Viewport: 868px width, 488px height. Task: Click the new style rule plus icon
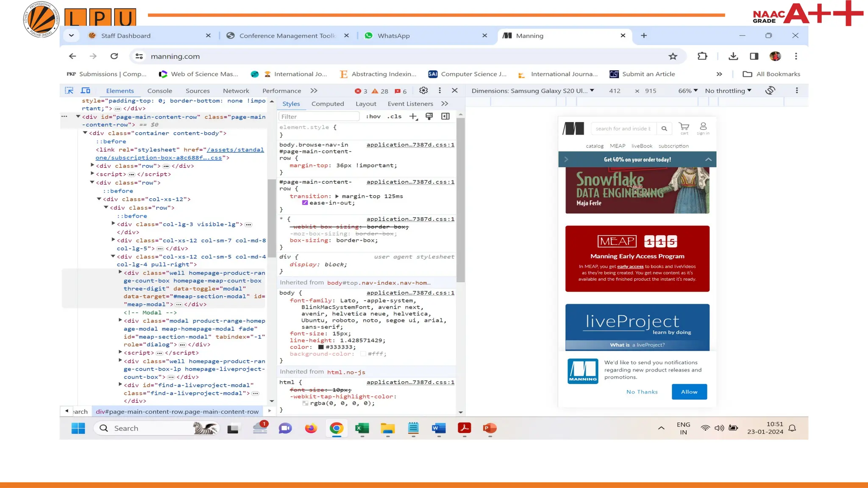[413, 116]
